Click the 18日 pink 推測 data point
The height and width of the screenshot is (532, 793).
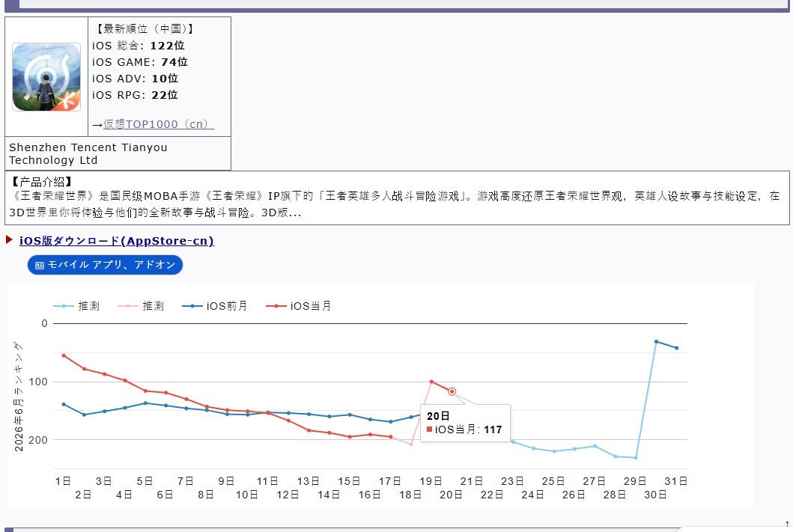click(410, 444)
